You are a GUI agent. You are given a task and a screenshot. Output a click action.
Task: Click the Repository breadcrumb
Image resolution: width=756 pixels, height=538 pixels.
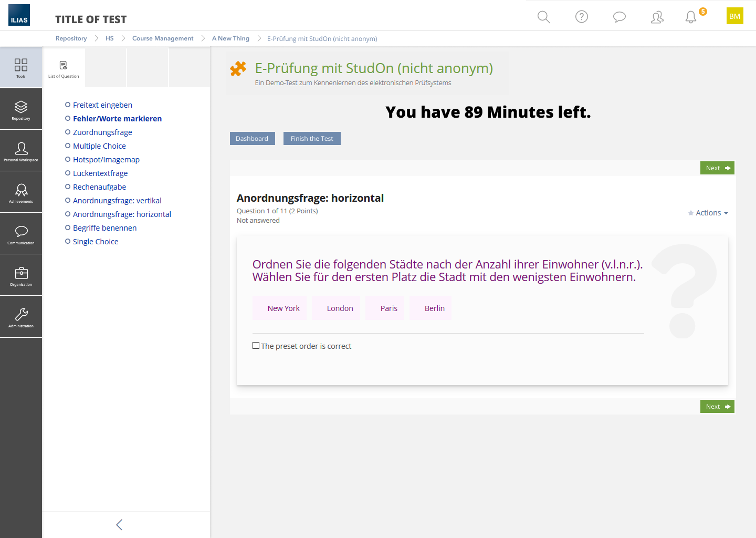click(71, 38)
